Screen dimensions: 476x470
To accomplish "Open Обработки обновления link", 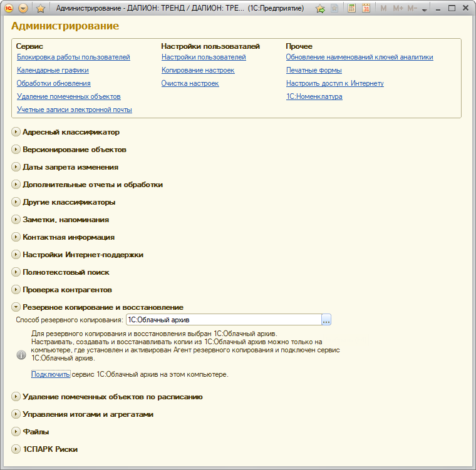I will tap(53, 83).
